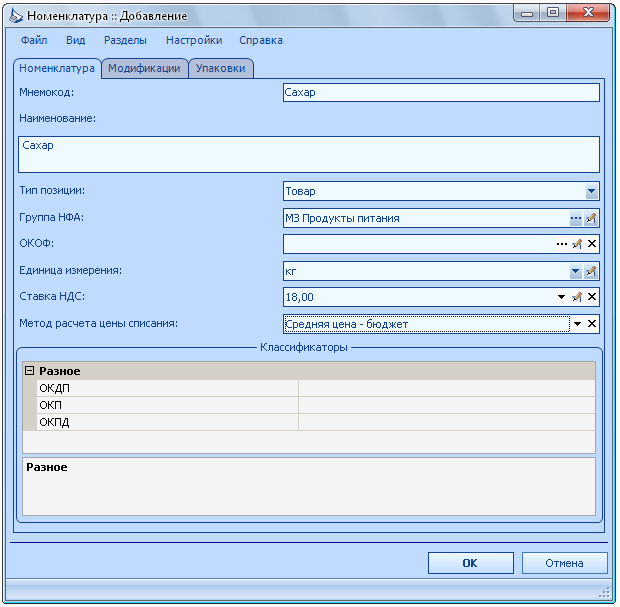Minimize the Номенклатура window
The image size is (620, 607).
pyautogui.click(x=527, y=13)
